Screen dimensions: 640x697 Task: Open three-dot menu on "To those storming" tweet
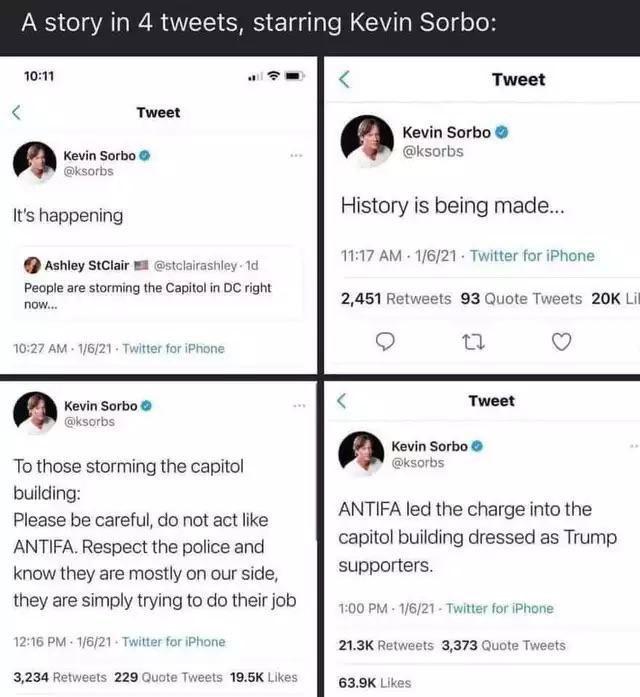tap(297, 406)
